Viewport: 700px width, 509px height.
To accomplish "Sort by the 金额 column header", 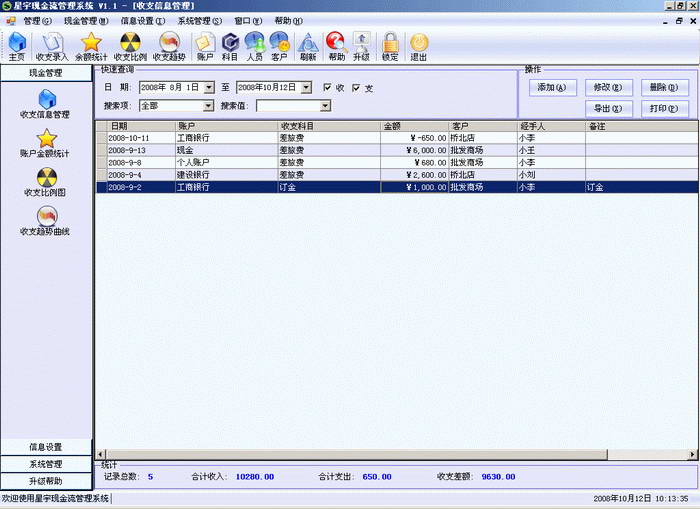I will [x=414, y=126].
